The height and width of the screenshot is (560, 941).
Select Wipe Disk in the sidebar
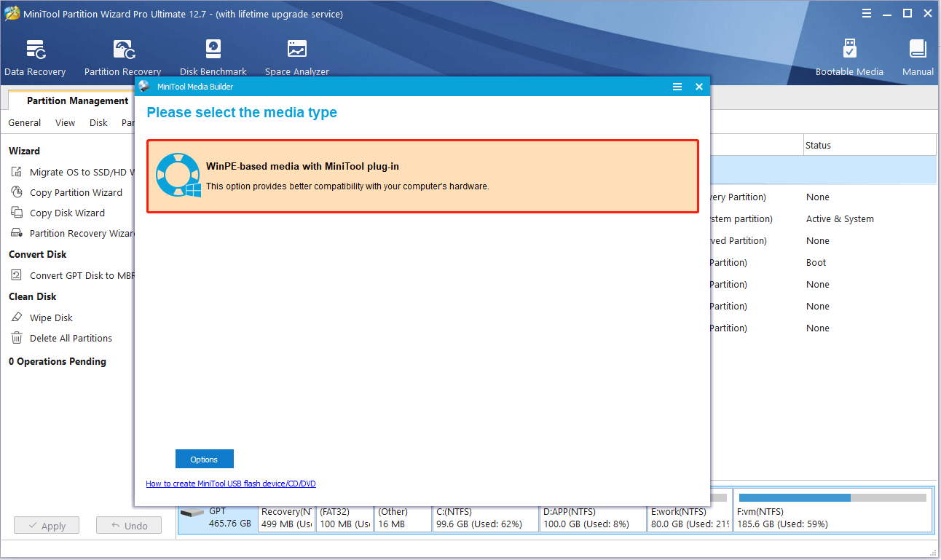tap(52, 317)
